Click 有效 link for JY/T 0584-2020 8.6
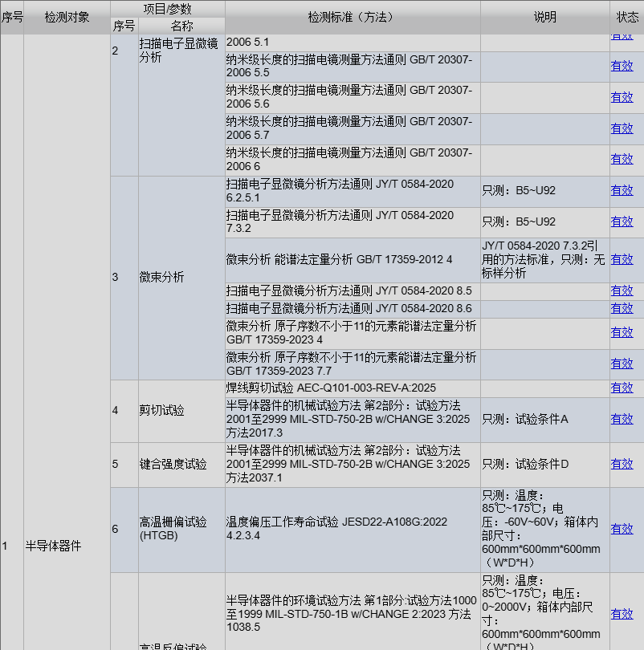Screen dimensions: 644x650 pos(622,308)
